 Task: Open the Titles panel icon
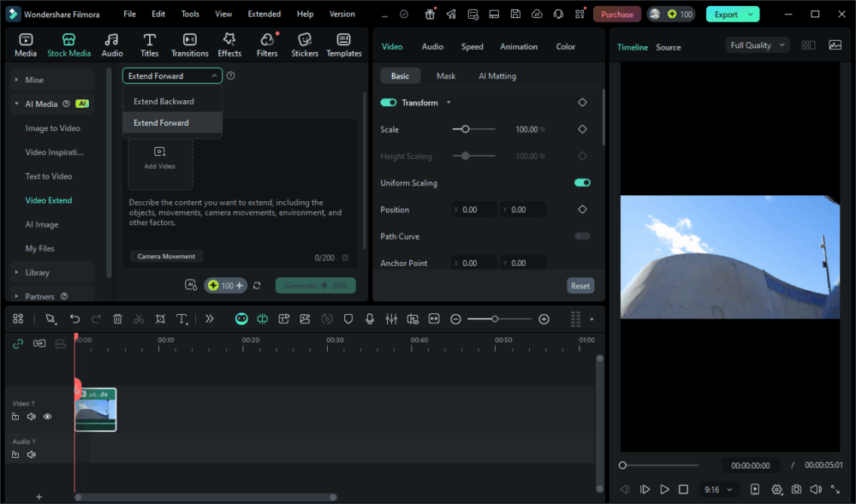click(x=150, y=45)
